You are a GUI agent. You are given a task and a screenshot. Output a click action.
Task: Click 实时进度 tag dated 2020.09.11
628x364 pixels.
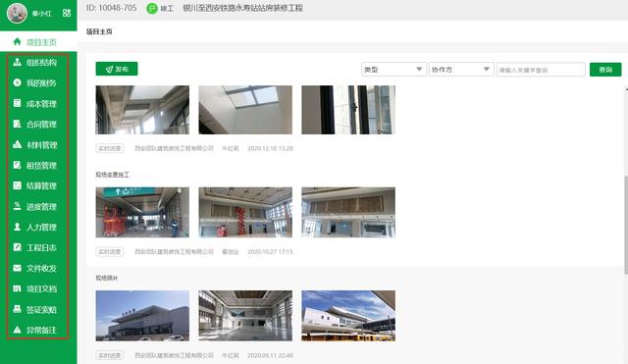110,355
